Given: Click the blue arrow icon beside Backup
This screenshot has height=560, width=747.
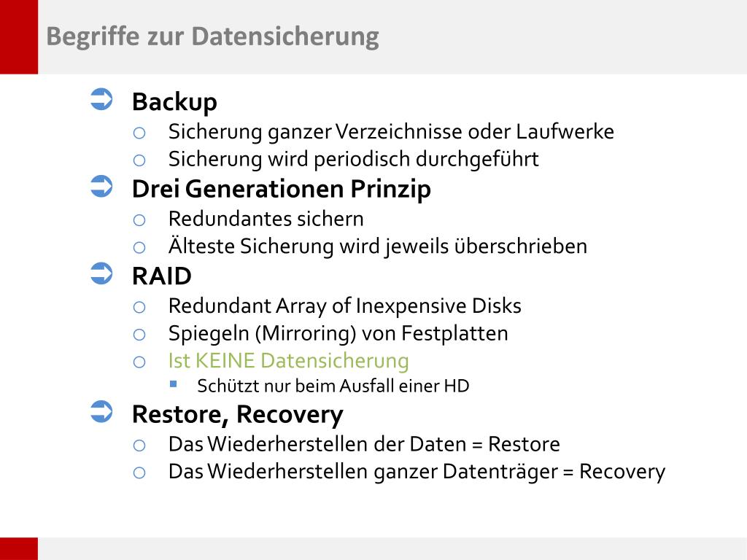Looking at the screenshot, I should (101, 99).
